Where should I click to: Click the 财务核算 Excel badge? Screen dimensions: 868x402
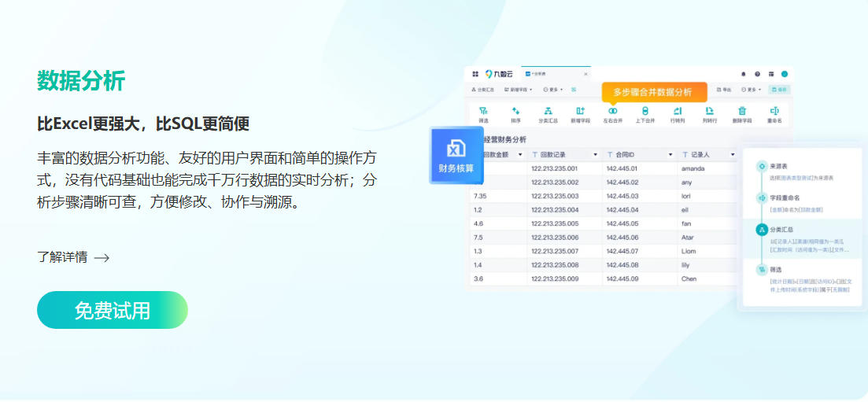[456, 155]
